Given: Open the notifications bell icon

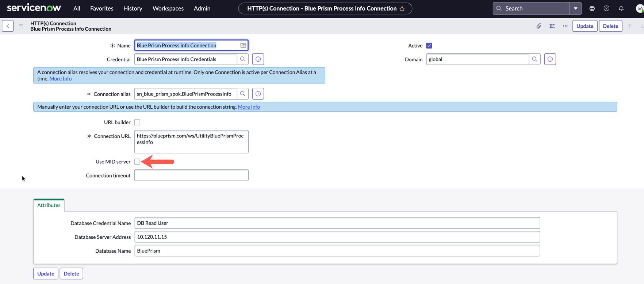Looking at the screenshot, I should pyautogui.click(x=621, y=8).
